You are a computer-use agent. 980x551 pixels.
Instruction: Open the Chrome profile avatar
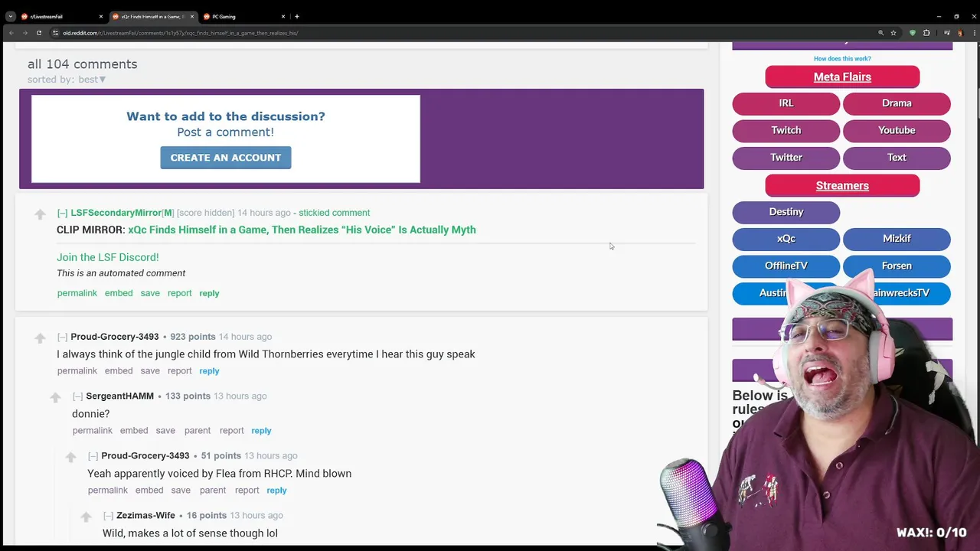tap(959, 33)
